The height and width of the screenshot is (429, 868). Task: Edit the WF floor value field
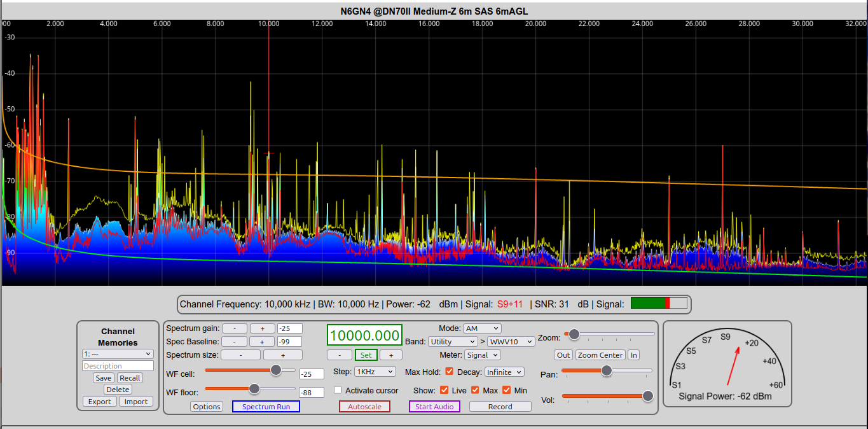tap(312, 393)
